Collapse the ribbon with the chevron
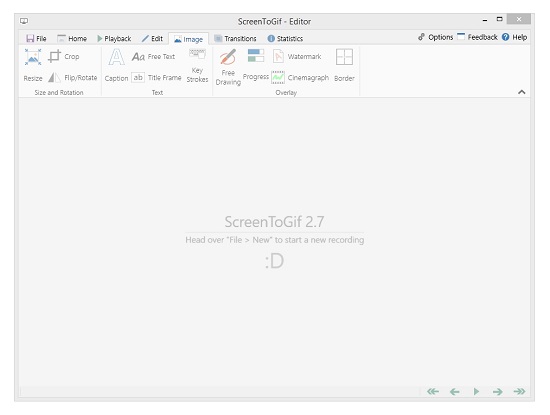Image resolution: width=550 pixels, height=415 pixels. point(522,92)
